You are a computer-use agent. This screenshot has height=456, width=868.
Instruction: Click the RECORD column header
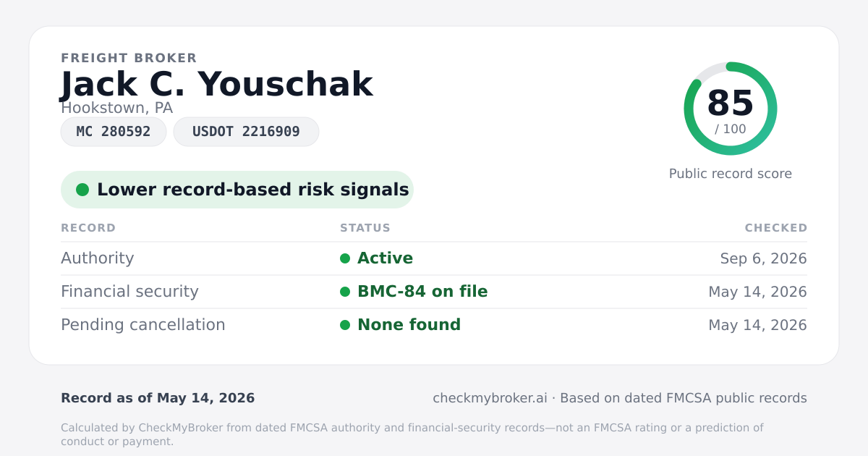point(88,228)
